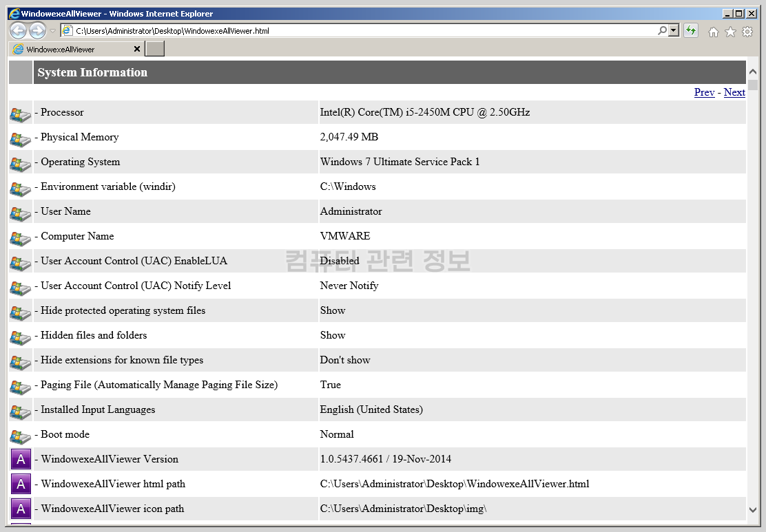Expand the address bar autocomplete dropdown
This screenshot has width=766, height=532.
pyautogui.click(x=674, y=31)
